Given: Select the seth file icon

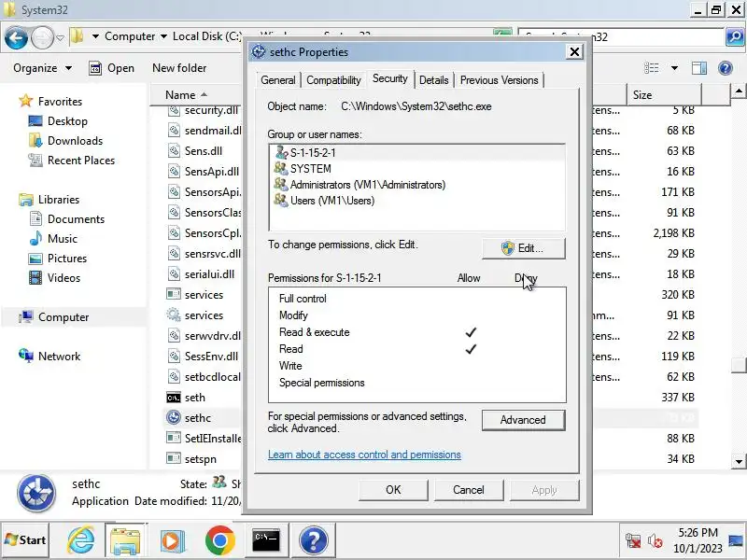Looking at the screenshot, I should pyautogui.click(x=174, y=398).
